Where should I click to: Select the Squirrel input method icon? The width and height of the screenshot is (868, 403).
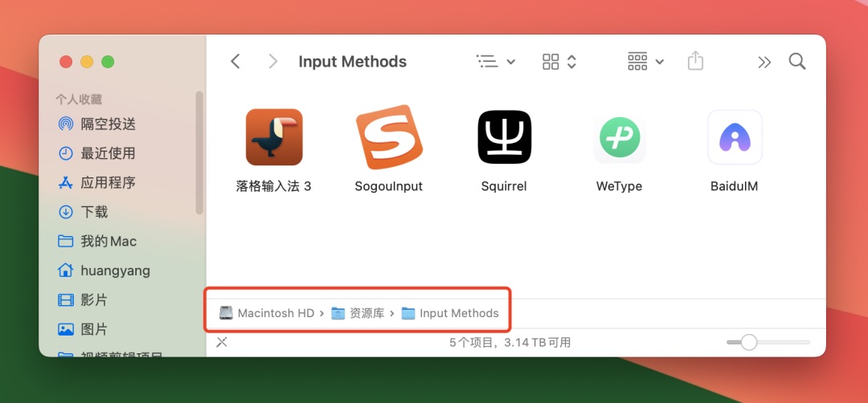pos(504,137)
